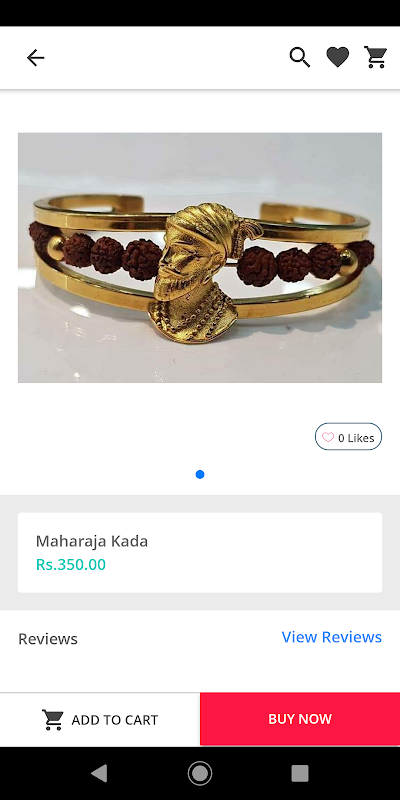
Task: Tap the Reviews section heading
Action: [48, 639]
